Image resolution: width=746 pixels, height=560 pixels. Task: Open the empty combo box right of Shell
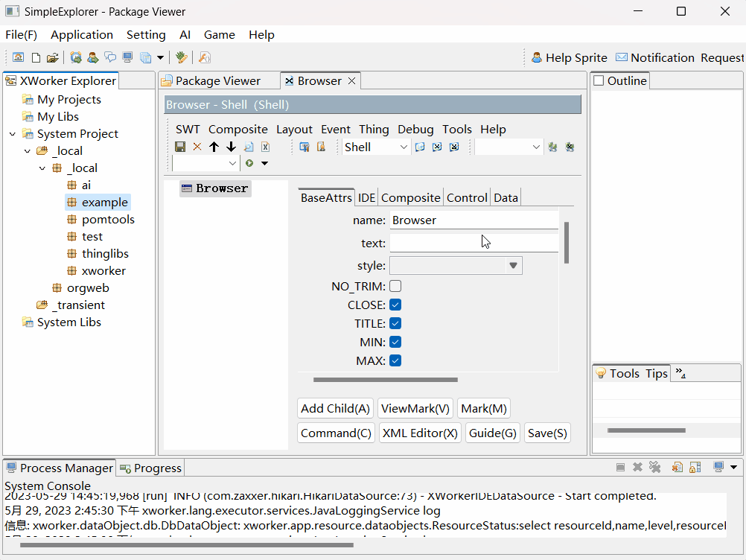[x=509, y=147]
